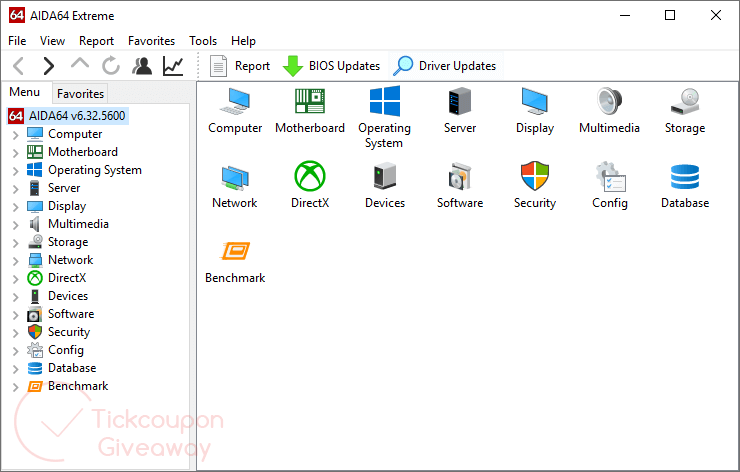Open the Storage drive icon in main pane
The width and height of the screenshot is (740, 472).
[685, 101]
